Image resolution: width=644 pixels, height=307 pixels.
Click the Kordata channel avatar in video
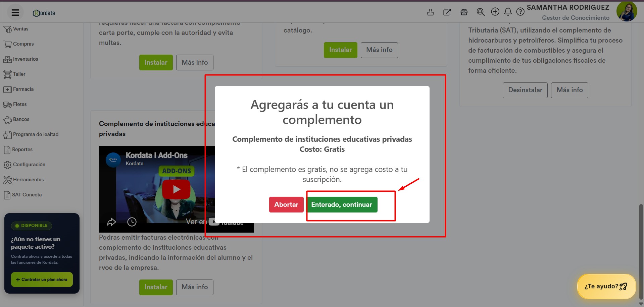click(113, 160)
